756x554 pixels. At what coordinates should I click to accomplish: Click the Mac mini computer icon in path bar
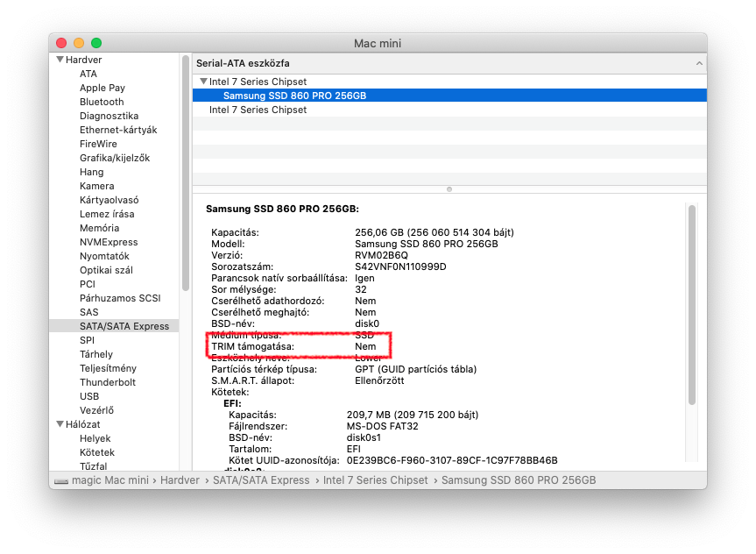click(x=61, y=481)
